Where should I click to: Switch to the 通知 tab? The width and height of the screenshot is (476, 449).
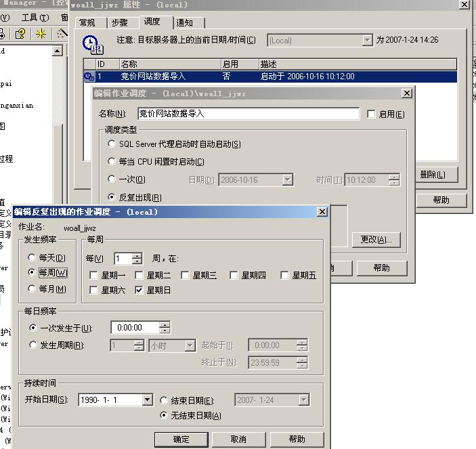(185, 23)
